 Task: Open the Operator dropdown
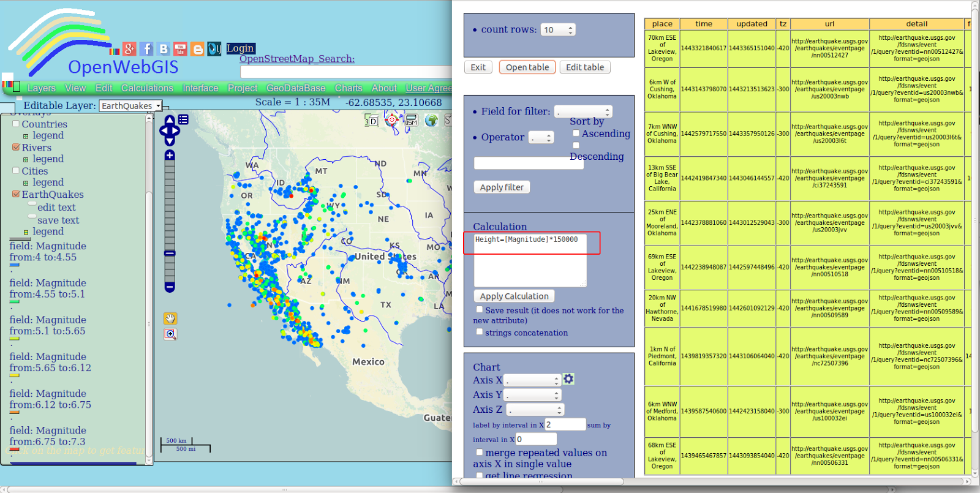tap(541, 138)
